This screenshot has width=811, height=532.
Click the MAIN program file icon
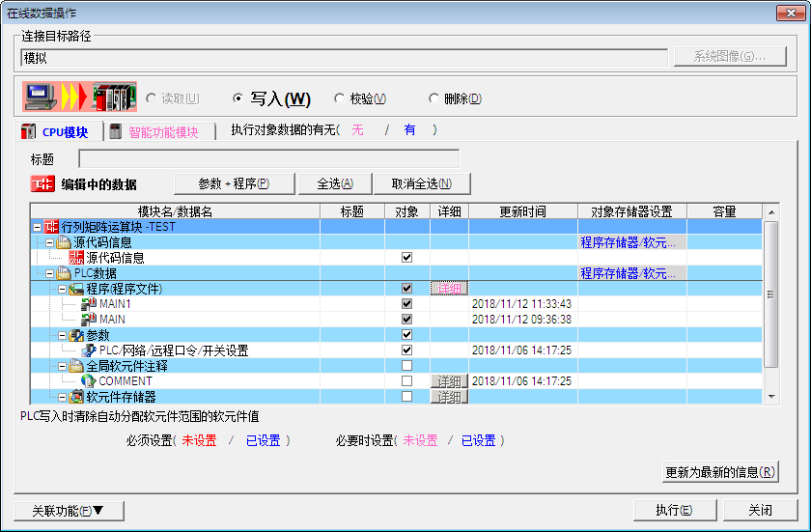point(89,320)
